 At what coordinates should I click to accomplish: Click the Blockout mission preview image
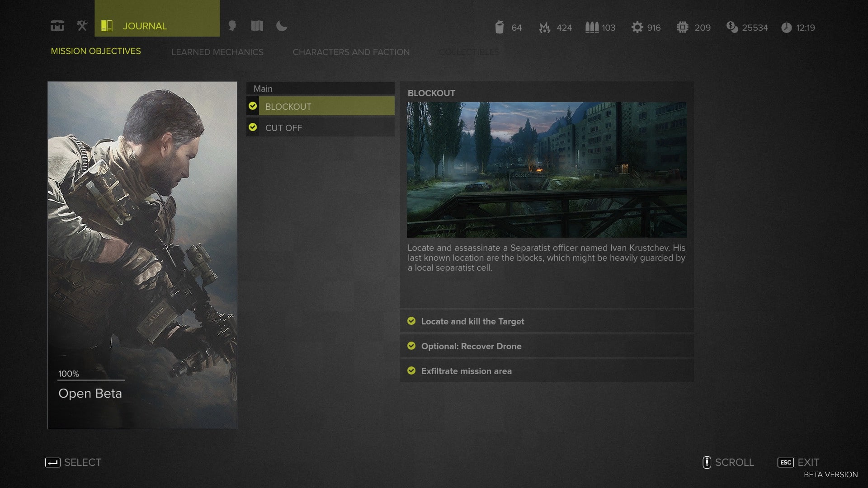click(547, 169)
